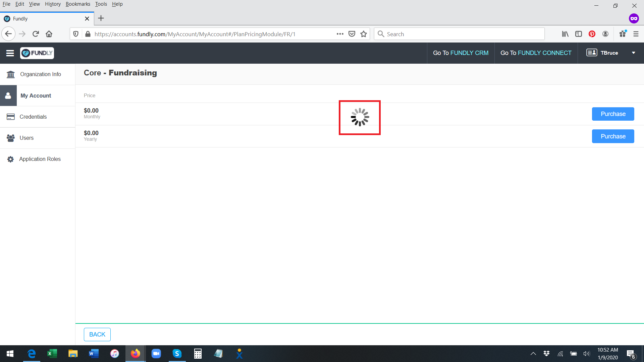
Task: Open the browser home page
Action: pyautogui.click(x=49, y=34)
